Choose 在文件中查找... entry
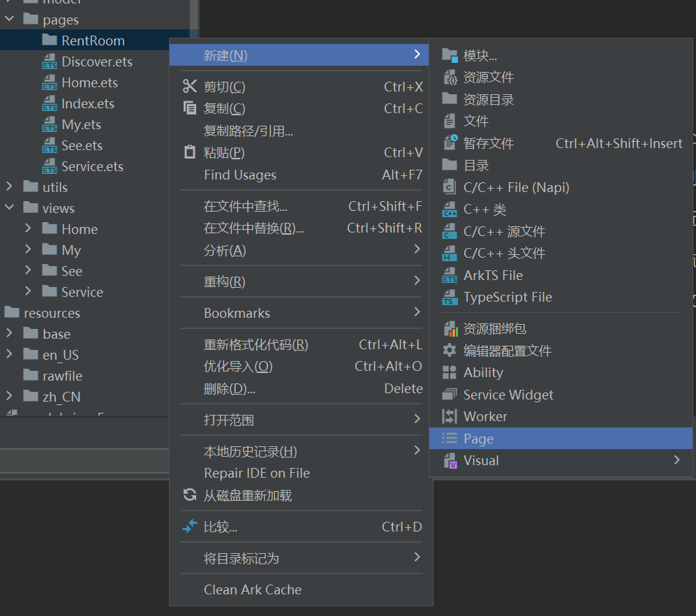This screenshot has width=696, height=616. click(x=301, y=206)
